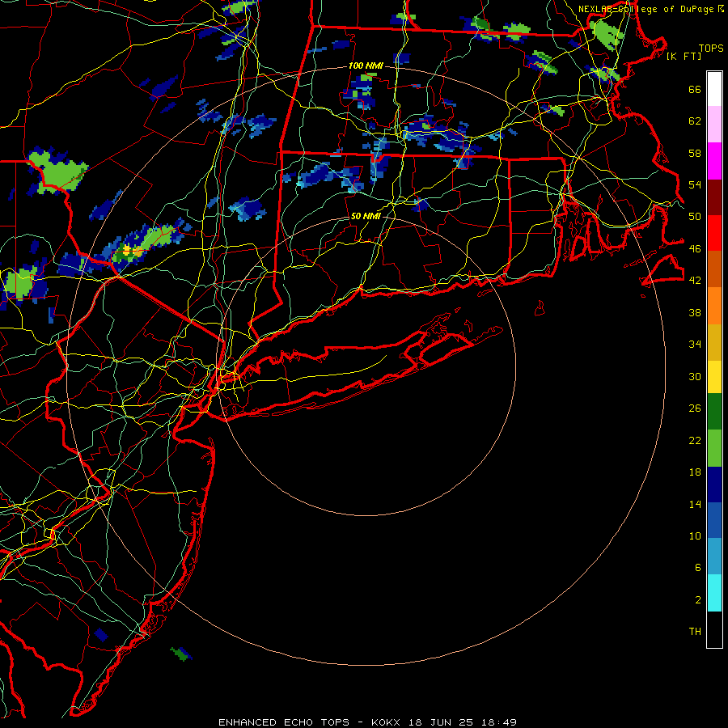Click the orange 42 kft legend swatch
The image size is (728, 728).
click(x=714, y=306)
